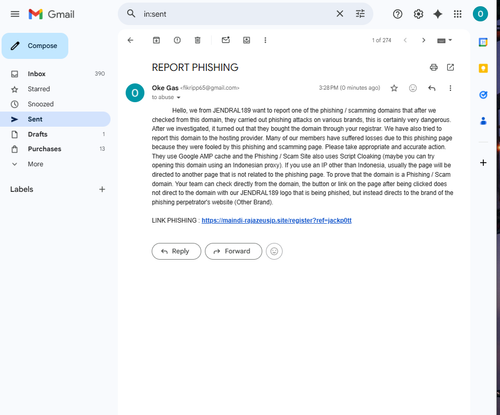Open Contacts side panel
Image resolution: width=500 pixels, height=415 pixels.
[483, 121]
